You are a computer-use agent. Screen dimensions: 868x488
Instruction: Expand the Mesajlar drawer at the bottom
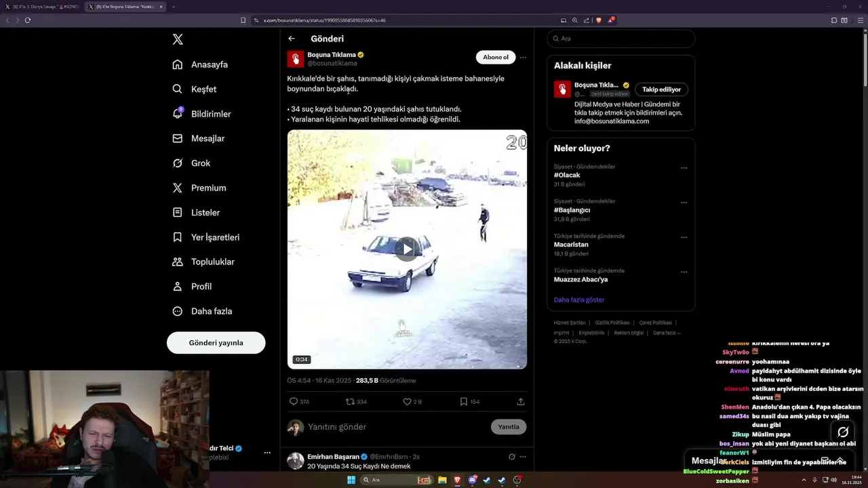(840, 461)
